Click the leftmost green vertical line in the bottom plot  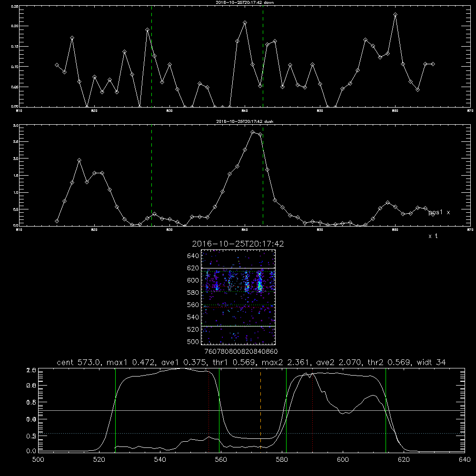coord(115,410)
